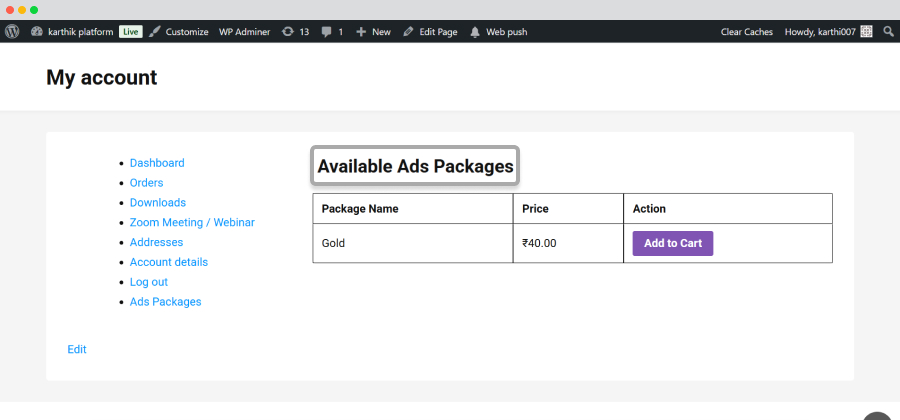Viewport: 900px width, 420px height.
Task: Click the Live status badge
Action: (131, 32)
